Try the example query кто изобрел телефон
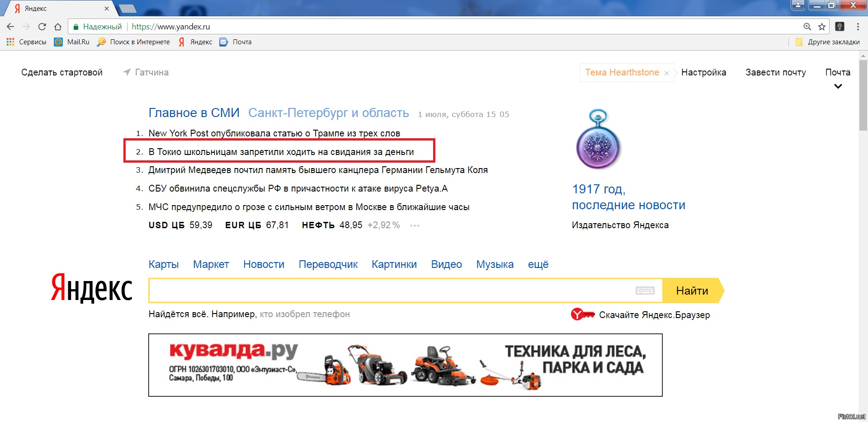 [305, 314]
